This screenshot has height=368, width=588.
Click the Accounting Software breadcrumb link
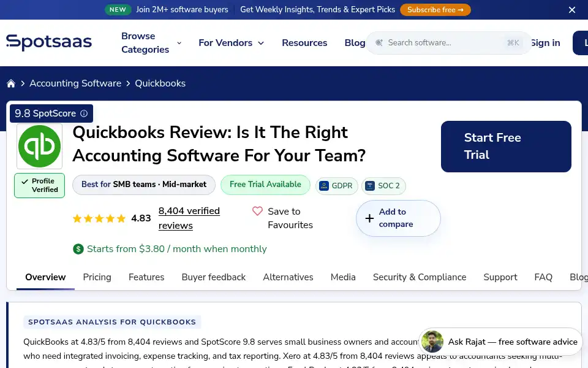point(75,83)
